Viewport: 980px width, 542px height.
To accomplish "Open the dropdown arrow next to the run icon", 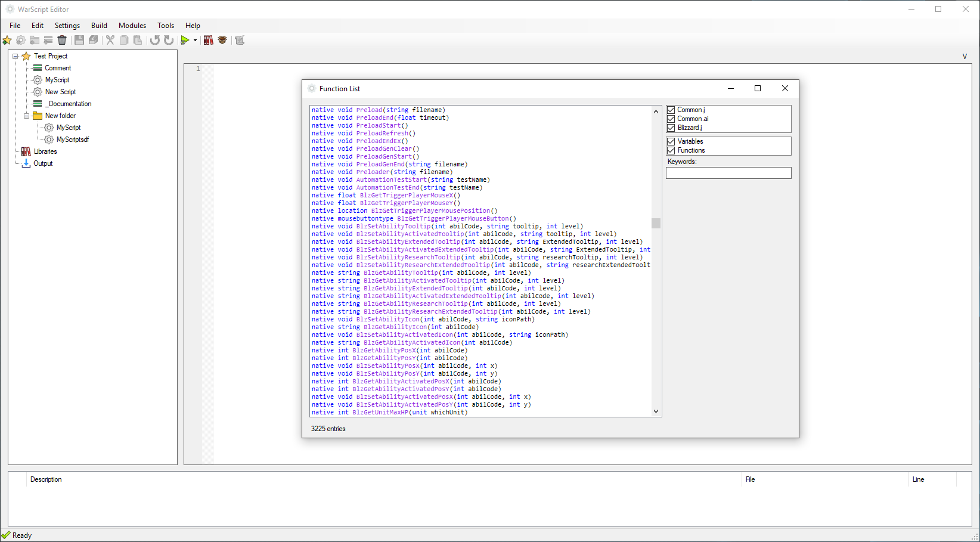I will [x=195, y=41].
